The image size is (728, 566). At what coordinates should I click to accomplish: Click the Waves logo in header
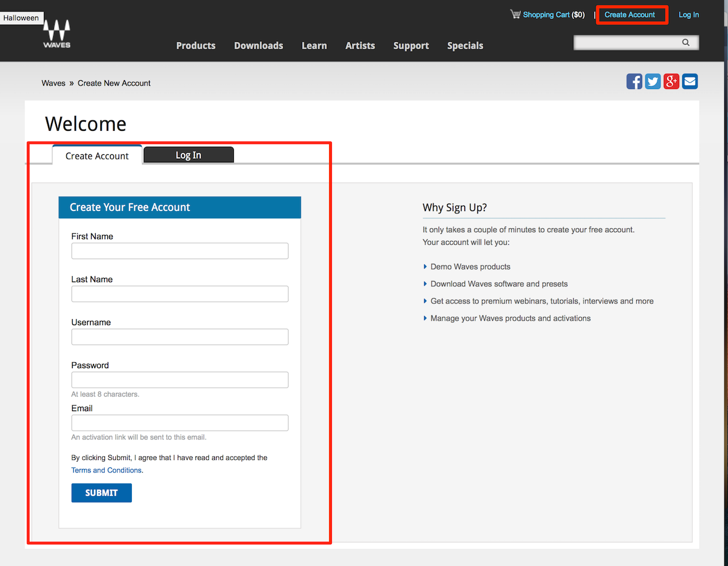coord(57,34)
